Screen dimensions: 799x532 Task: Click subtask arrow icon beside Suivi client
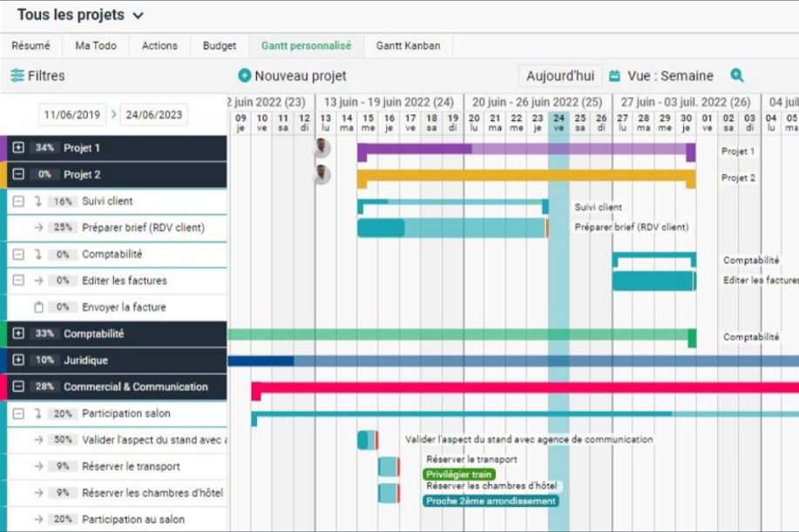[37, 201]
